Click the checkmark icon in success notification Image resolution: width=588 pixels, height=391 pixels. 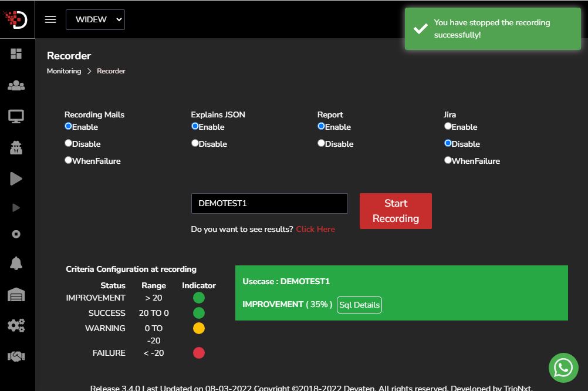420,29
